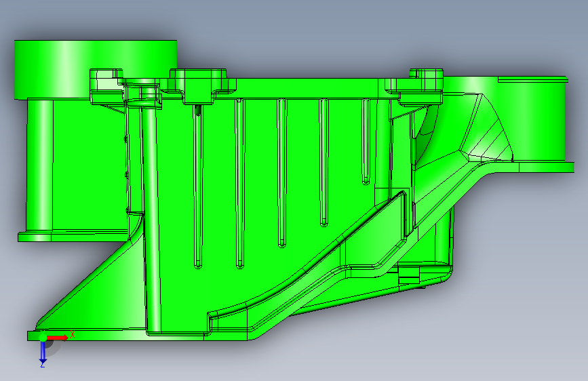
Task: Click the red X axis arrow of triad
Action: tap(58, 338)
